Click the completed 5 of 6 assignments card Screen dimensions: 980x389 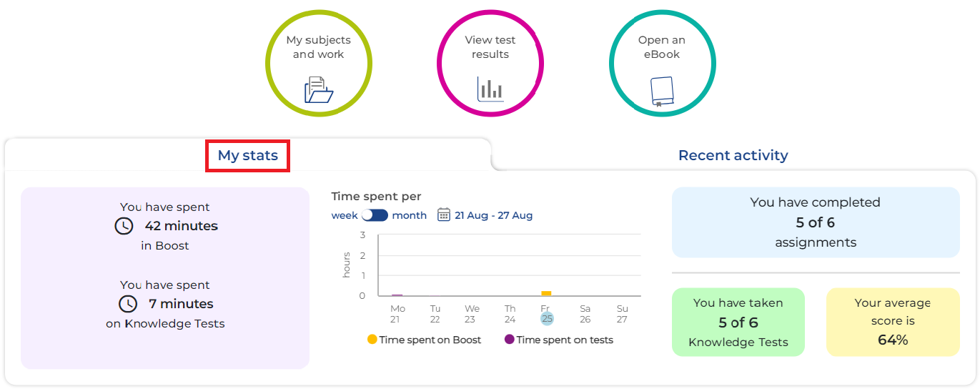[x=816, y=222]
